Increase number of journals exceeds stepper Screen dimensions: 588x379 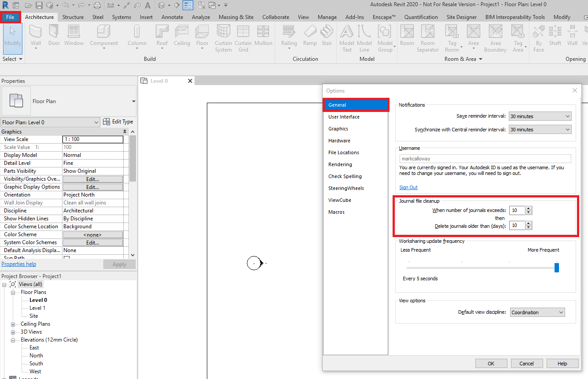tap(529, 208)
